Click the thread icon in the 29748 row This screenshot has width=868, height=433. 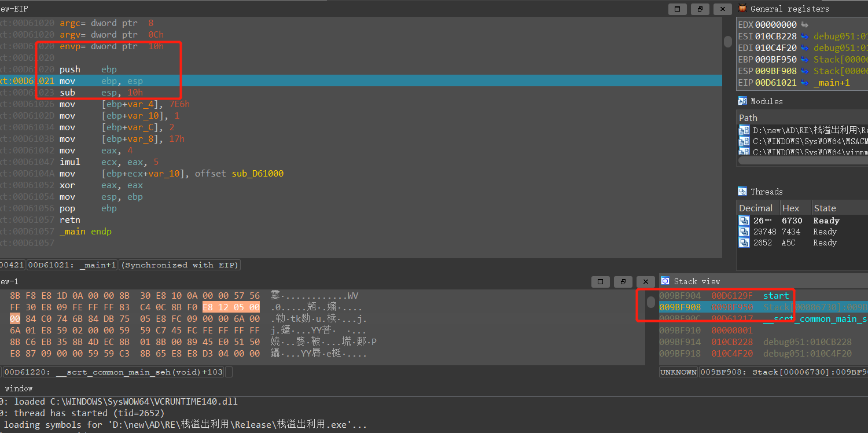click(745, 232)
